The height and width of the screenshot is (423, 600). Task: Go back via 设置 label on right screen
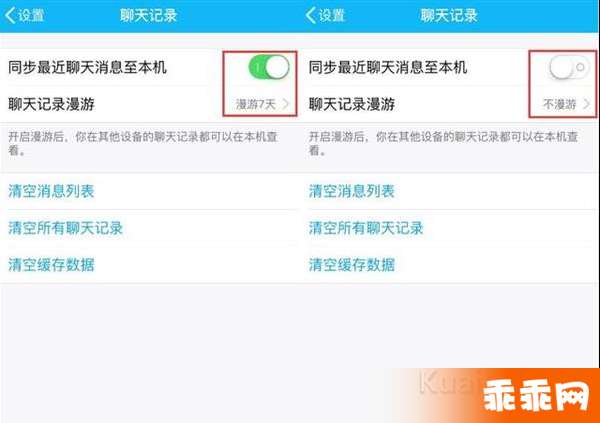(332, 16)
